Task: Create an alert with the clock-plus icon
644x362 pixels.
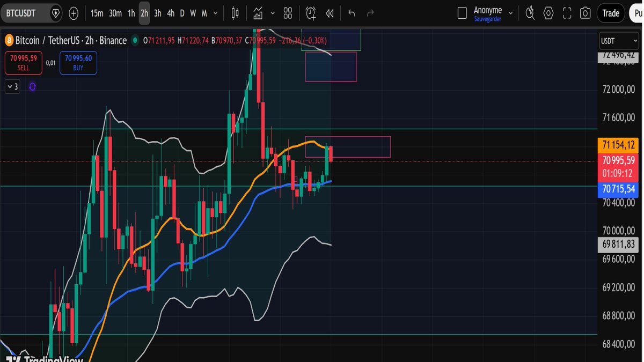Action: [311, 13]
